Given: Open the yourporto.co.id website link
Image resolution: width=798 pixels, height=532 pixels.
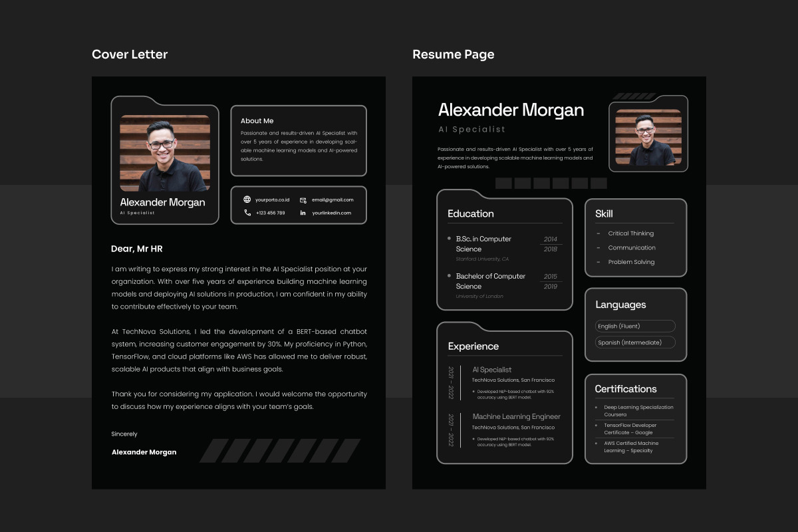Looking at the screenshot, I should (273, 199).
